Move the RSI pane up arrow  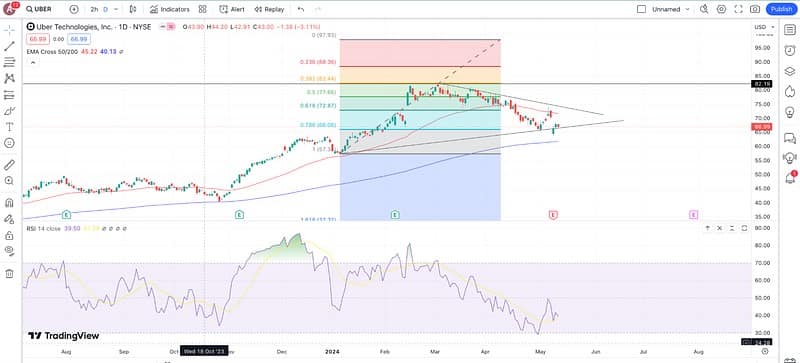coord(708,228)
